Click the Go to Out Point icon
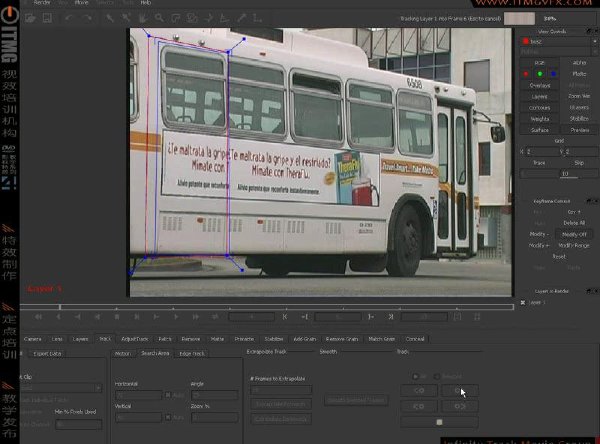Viewport: 600px width, 444px height. (x=391, y=317)
